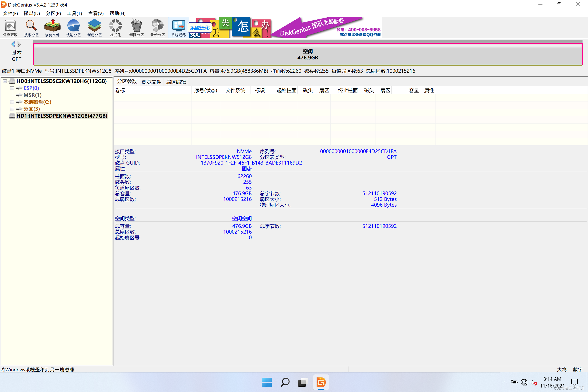Open the Backup Partition (备份分区) tool
The height and width of the screenshot is (392, 588).
click(x=157, y=28)
